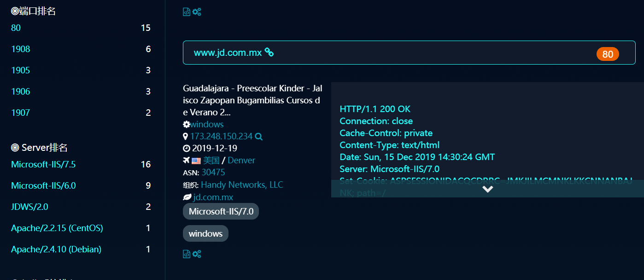Screen dimensions: 644x280
Task: Click the chain link icon beside www.jd.com.mx
Action: (x=269, y=53)
